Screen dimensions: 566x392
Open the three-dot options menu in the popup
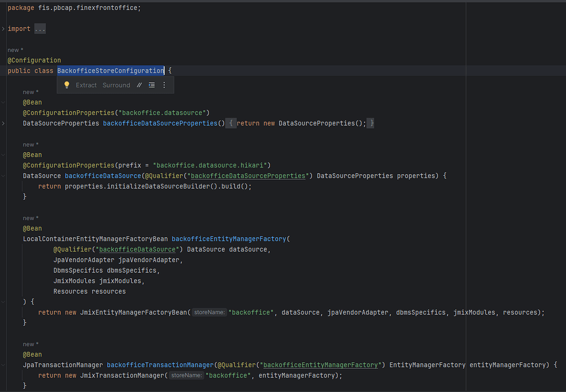(x=164, y=85)
